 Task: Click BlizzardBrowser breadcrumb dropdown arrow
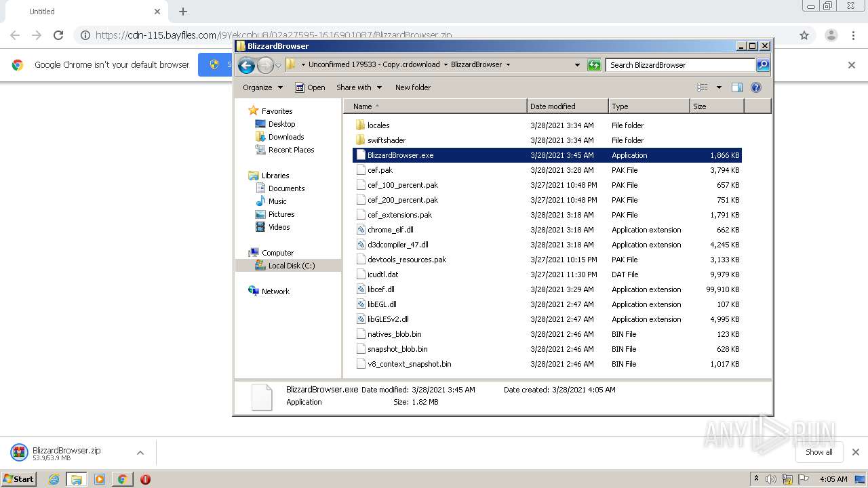pos(508,65)
